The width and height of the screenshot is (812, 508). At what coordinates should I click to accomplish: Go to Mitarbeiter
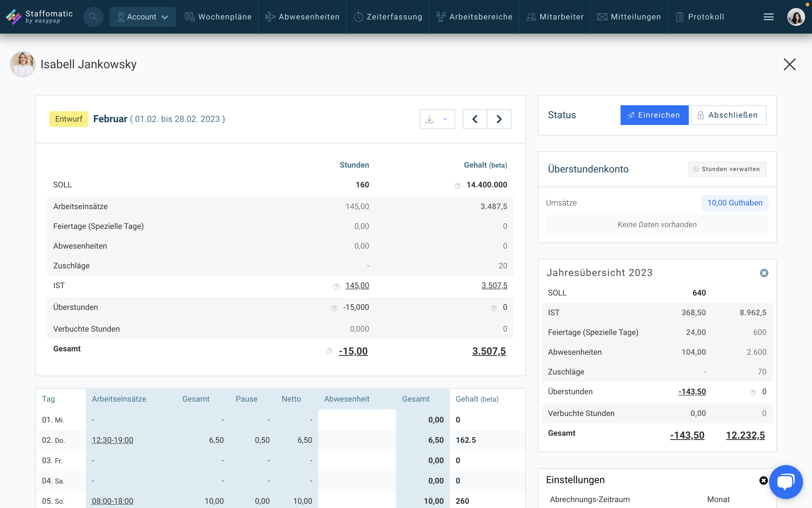(555, 17)
